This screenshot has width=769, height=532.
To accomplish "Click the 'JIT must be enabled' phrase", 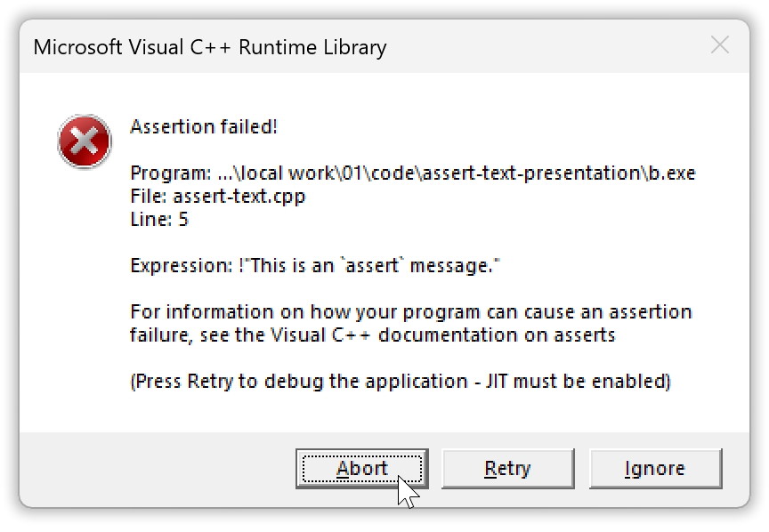I will pos(578,382).
